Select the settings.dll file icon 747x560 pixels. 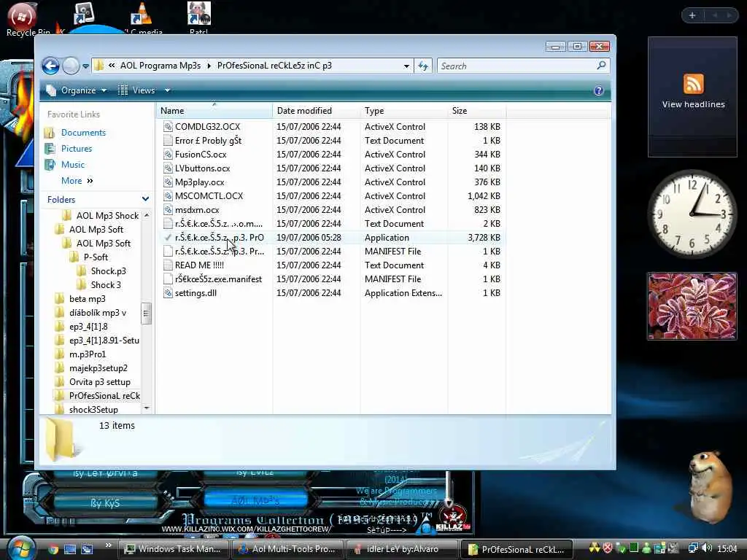click(x=168, y=293)
